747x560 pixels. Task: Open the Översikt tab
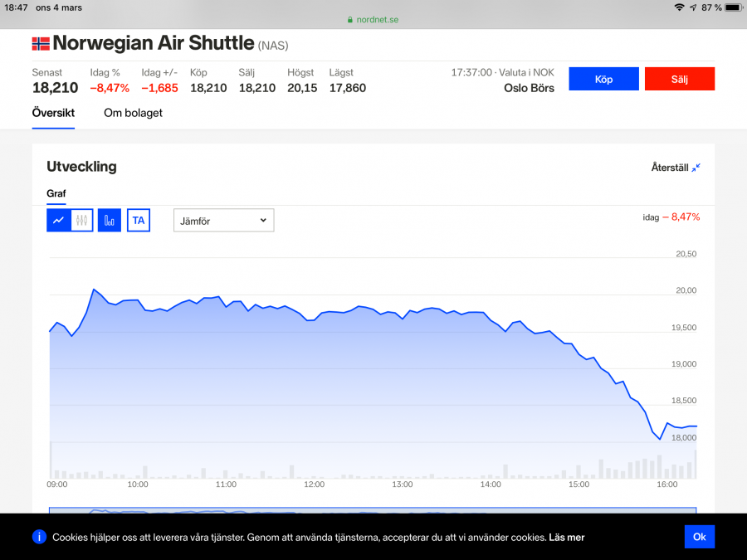pyautogui.click(x=53, y=113)
